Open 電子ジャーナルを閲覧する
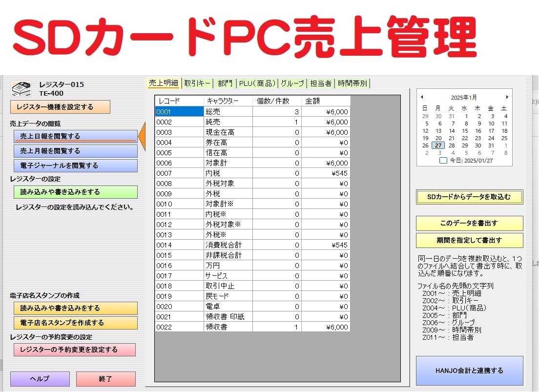Image resolution: width=540 pixels, height=392 pixels. [x=76, y=165]
